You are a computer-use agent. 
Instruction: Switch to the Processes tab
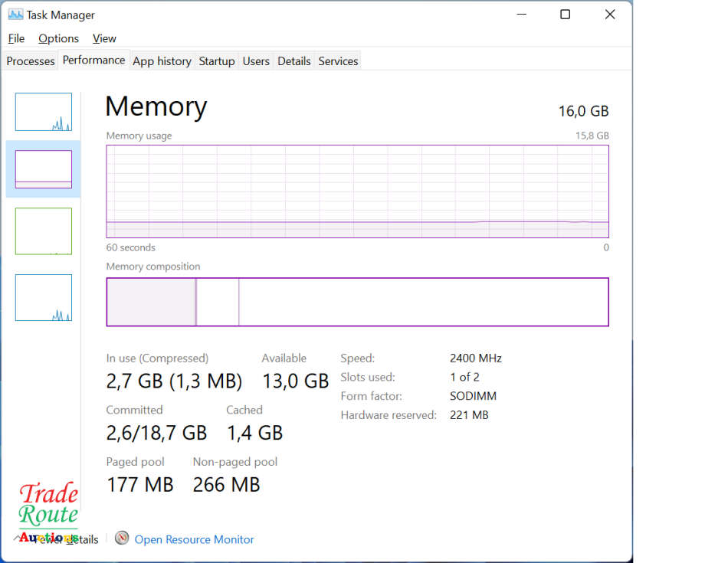coord(31,61)
